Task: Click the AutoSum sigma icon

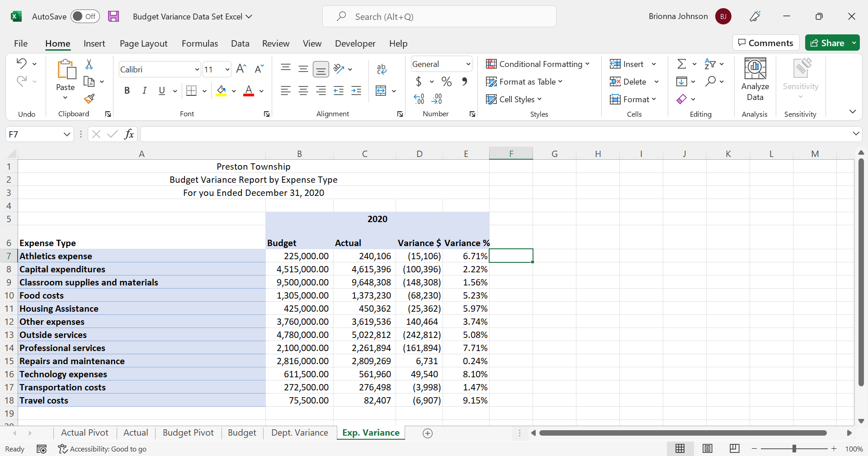Action: click(x=681, y=64)
